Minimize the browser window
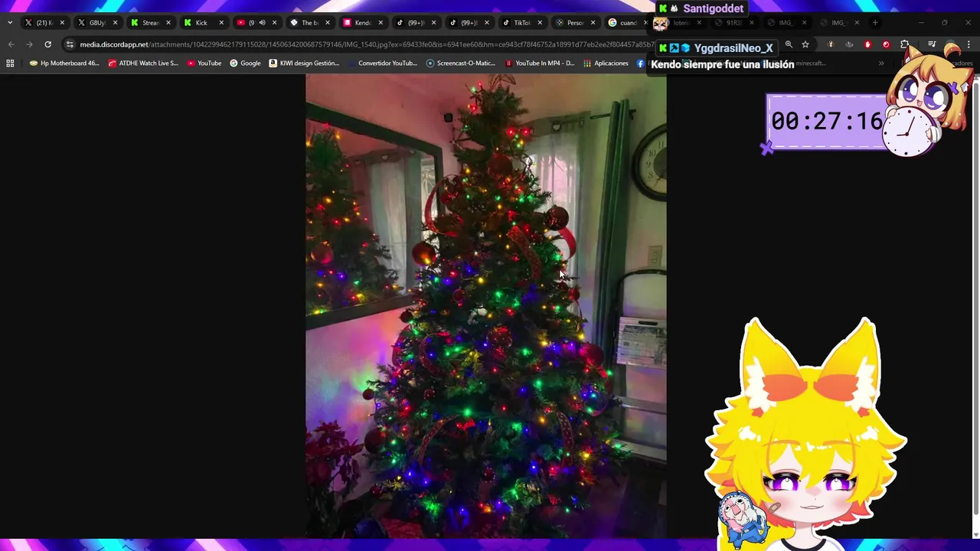 (x=922, y=23)
